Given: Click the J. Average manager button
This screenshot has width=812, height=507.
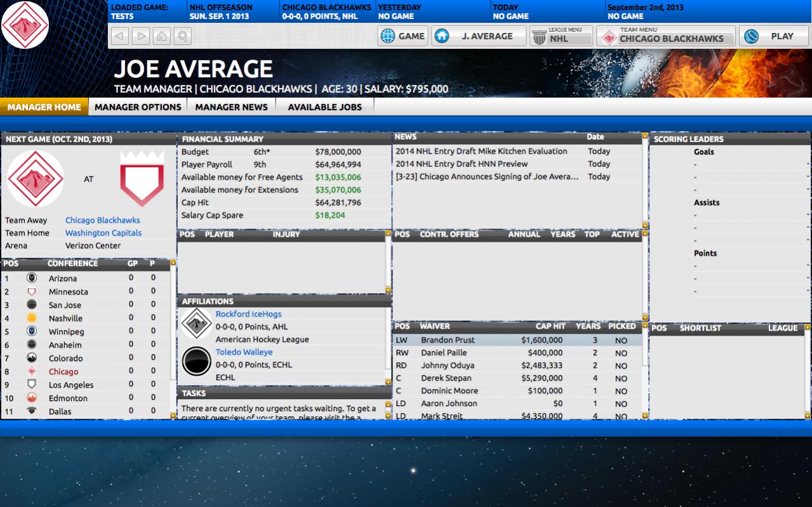Looking at the screenshot, I should 479,36.
